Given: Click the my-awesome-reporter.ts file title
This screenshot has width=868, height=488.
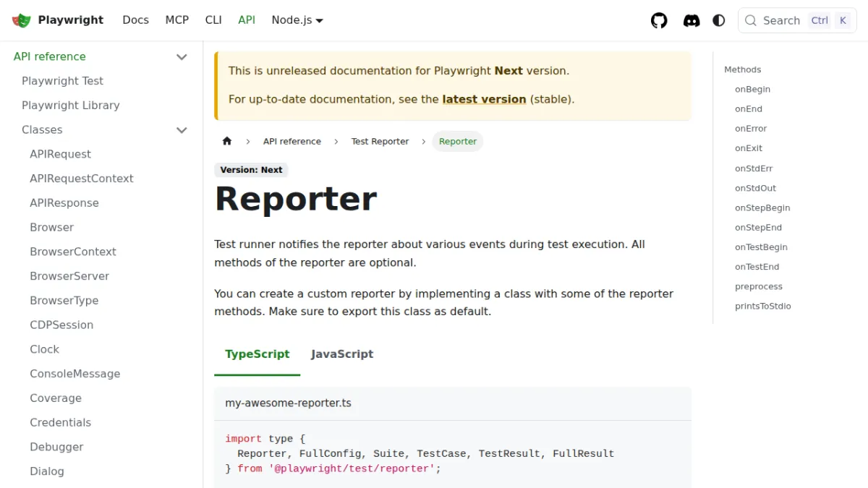Looking at the screenshot, I should 288,403.
